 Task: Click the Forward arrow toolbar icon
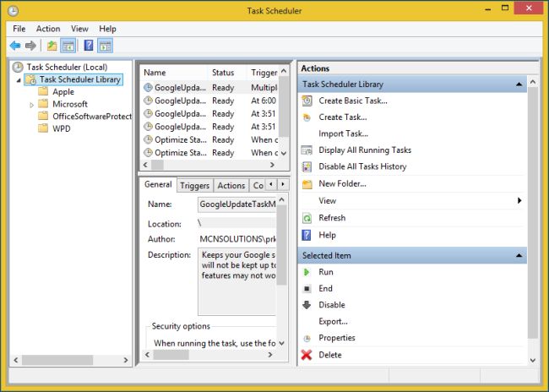click(x=30, y=46)
